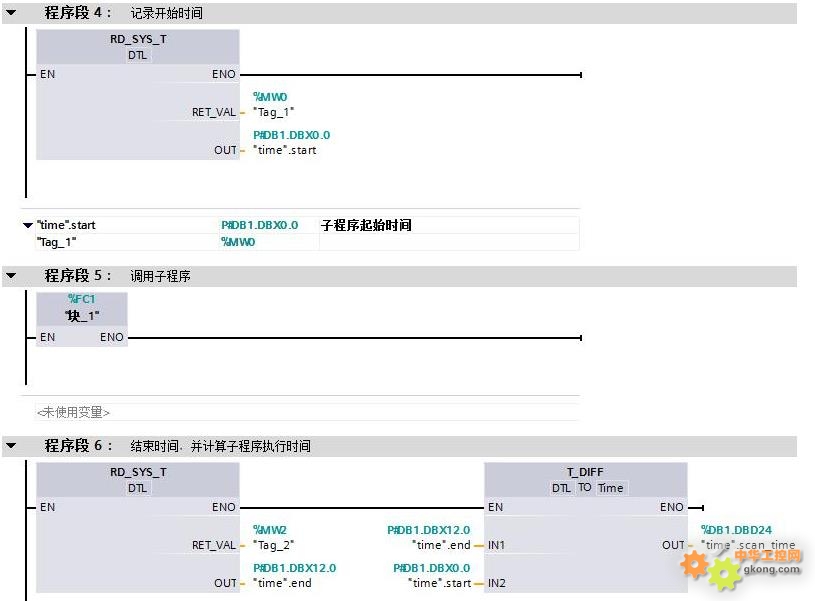Select RD_SYS_T block in network 4

coord(138,94)
